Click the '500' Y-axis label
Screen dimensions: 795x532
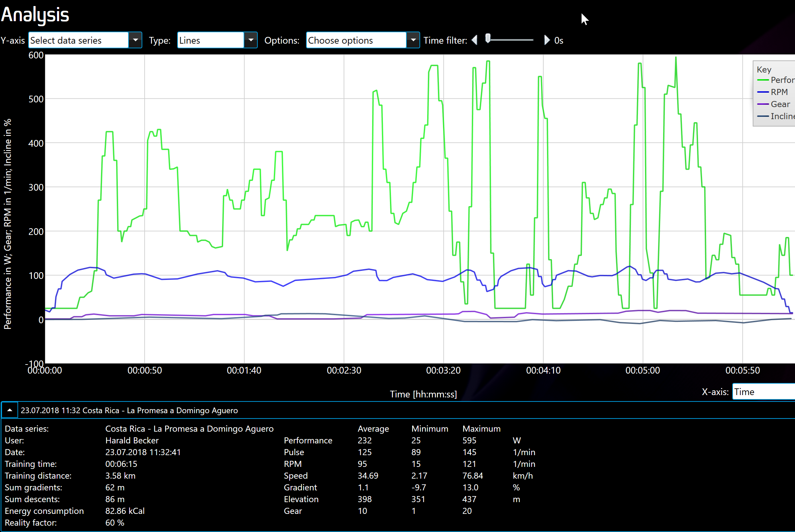[36, 99]
